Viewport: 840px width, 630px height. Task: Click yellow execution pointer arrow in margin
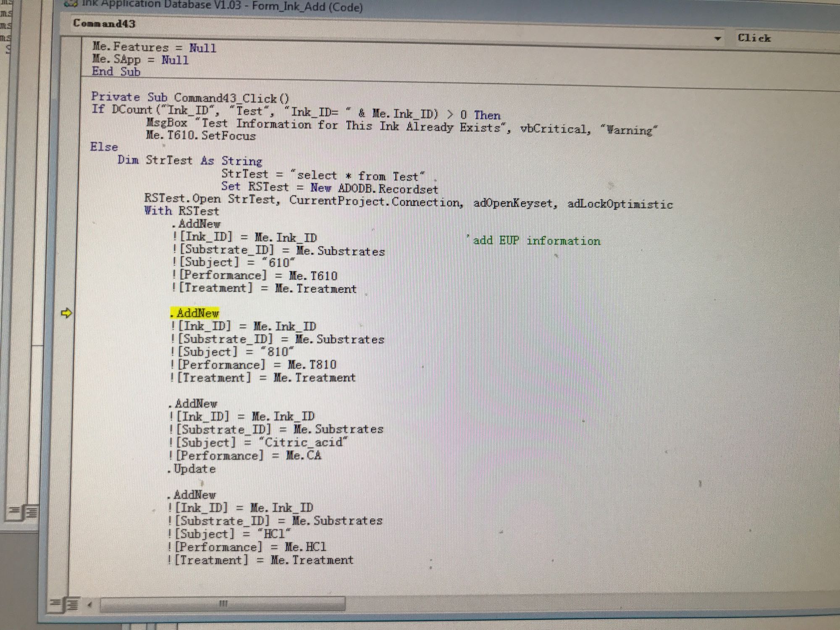coord(66,313)
